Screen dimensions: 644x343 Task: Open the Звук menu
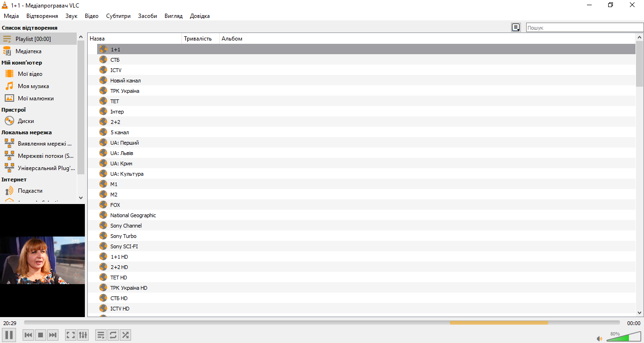71,16
